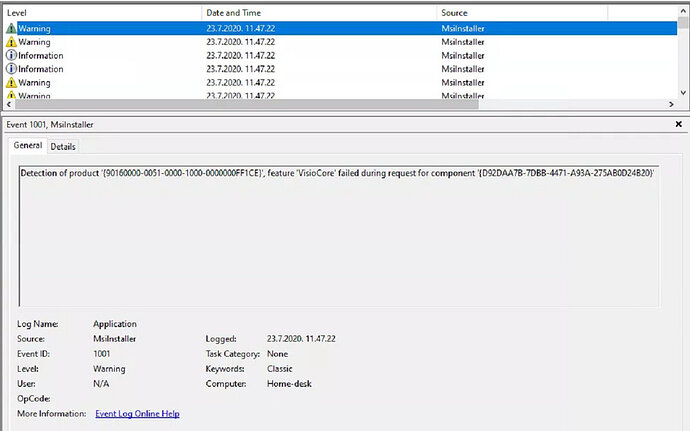Viewport: 690px width, 431px height.
Task: Select the first Information event row
Action: point(341,55)
